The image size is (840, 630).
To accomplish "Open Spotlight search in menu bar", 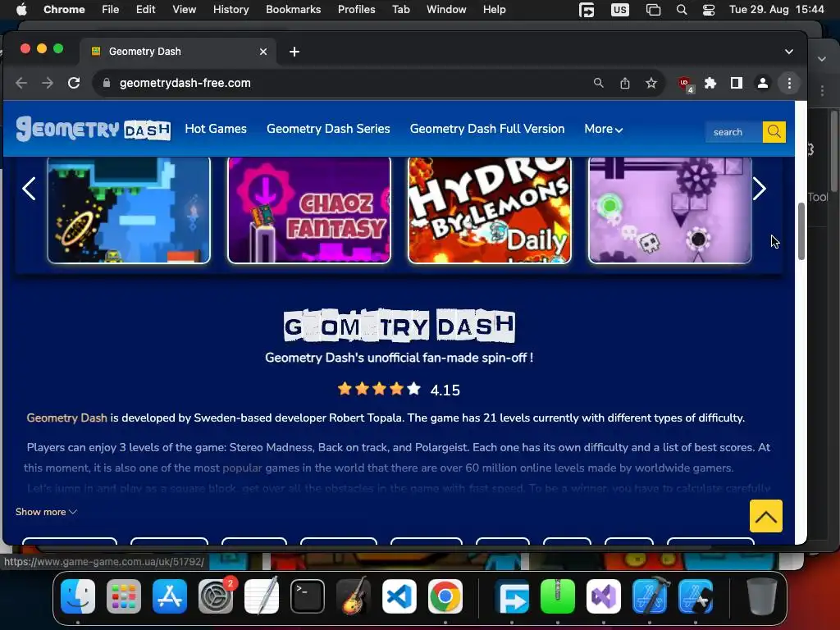I will 682,10.
